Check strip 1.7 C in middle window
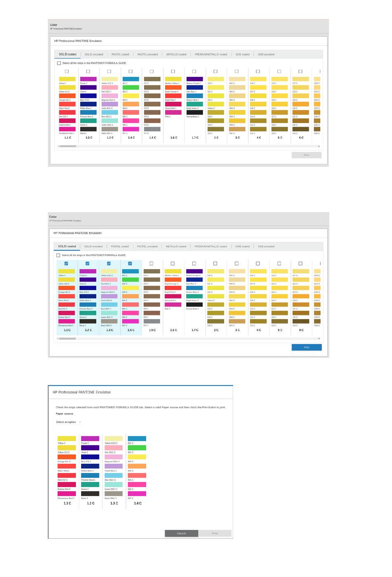Viewport: 392px width, 577px height. click(x=194, y=263)
